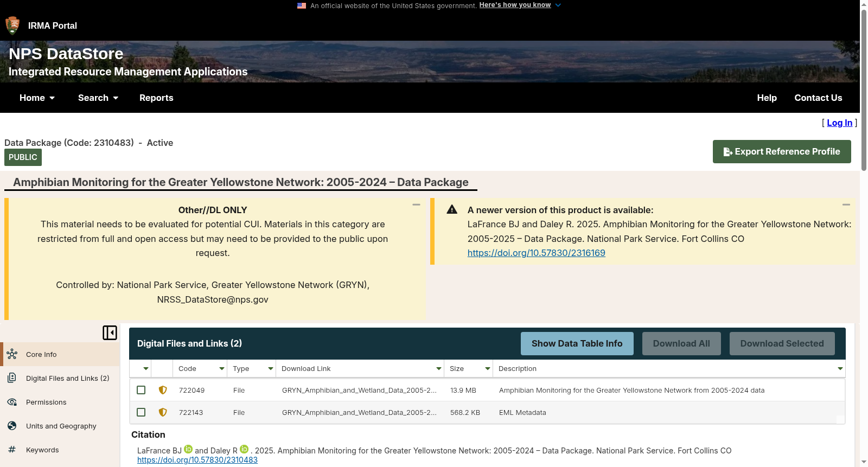Click the code cell 722049
This screenshot has height=467, width=868.
(192, 390)
